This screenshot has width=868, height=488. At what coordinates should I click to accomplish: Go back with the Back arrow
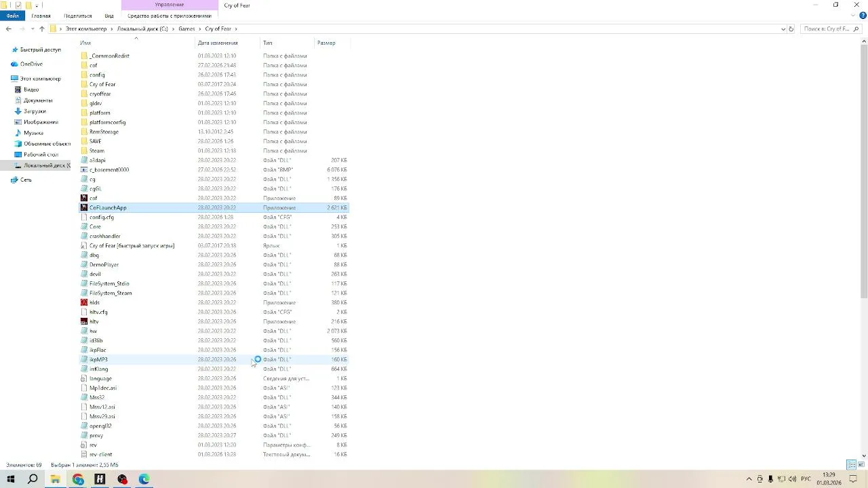click(8, 29)
